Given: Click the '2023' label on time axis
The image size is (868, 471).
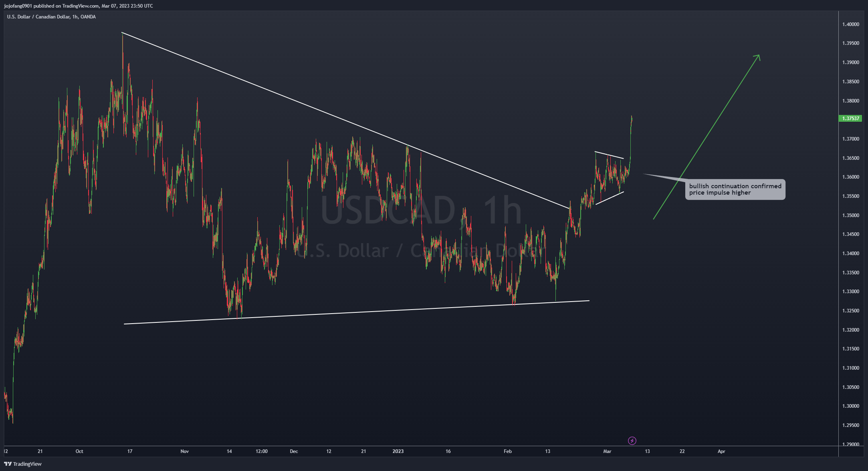Looking at the screenshot, I should tap(398, 451).
